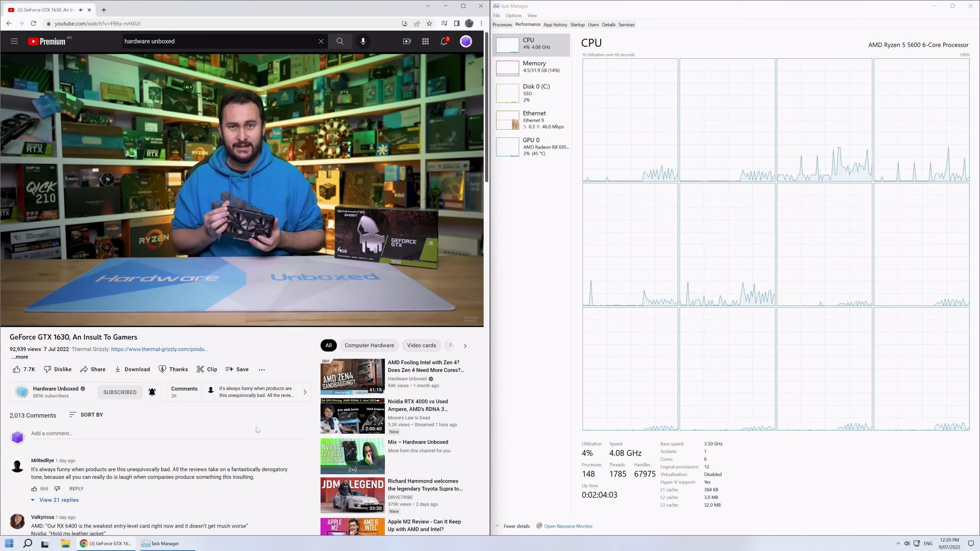
Task: Open File Explorer from taskbar
Action: coord(65,543)
